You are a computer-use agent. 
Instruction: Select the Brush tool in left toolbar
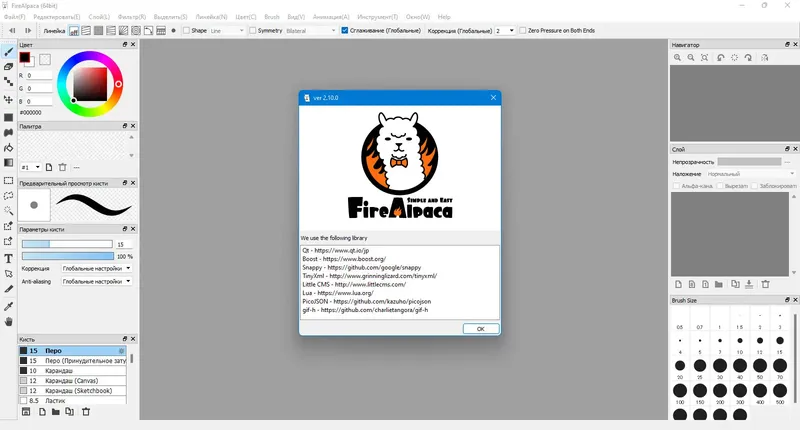(8, 52)
